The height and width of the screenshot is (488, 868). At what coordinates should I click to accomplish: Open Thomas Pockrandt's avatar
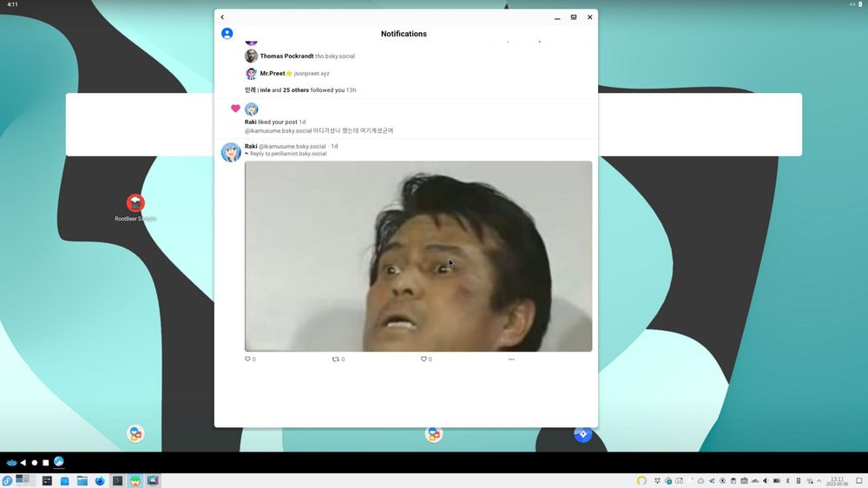pos(252,56)
